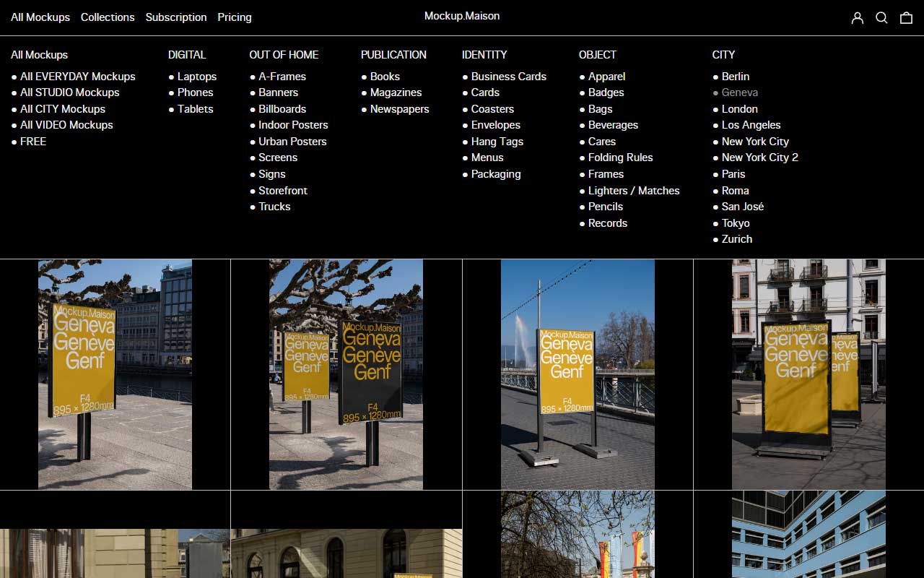Open the shopping bag icon
Image resolution: width=924 pixels, height=578 pixels.
click(906, 17)
